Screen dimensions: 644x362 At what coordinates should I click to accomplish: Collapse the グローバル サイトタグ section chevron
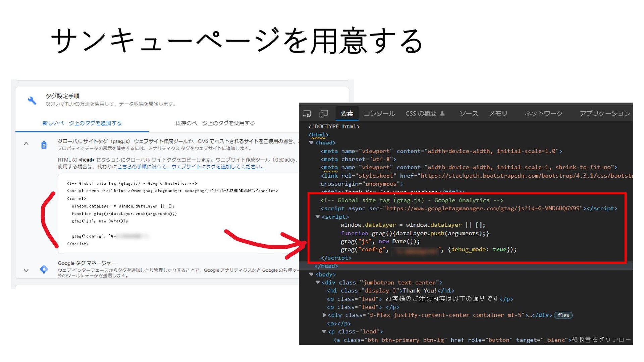coord(26,144)
